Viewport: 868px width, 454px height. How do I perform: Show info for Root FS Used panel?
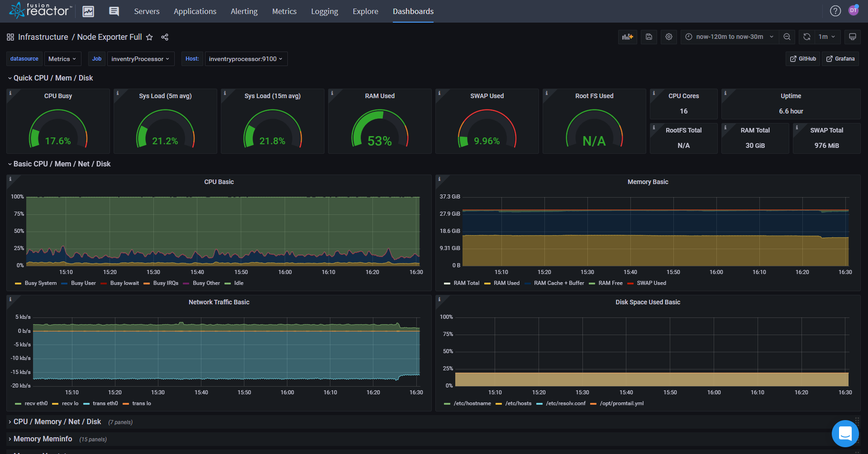point(547,93)
